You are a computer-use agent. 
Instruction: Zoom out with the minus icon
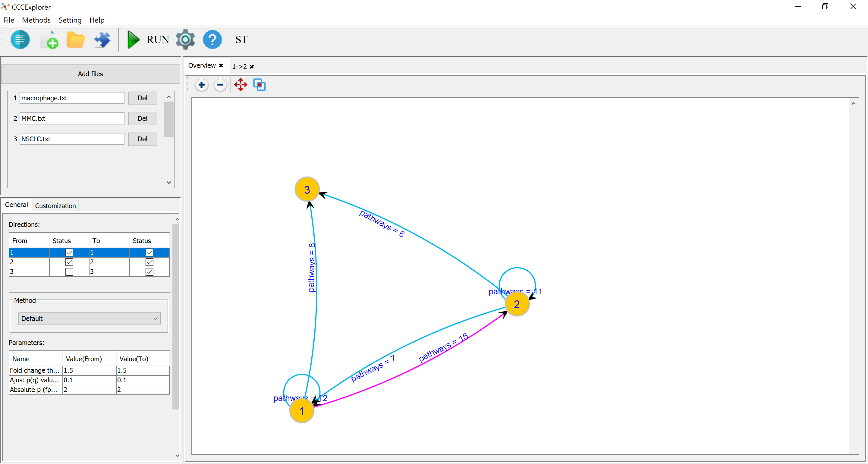click(220, 85)
